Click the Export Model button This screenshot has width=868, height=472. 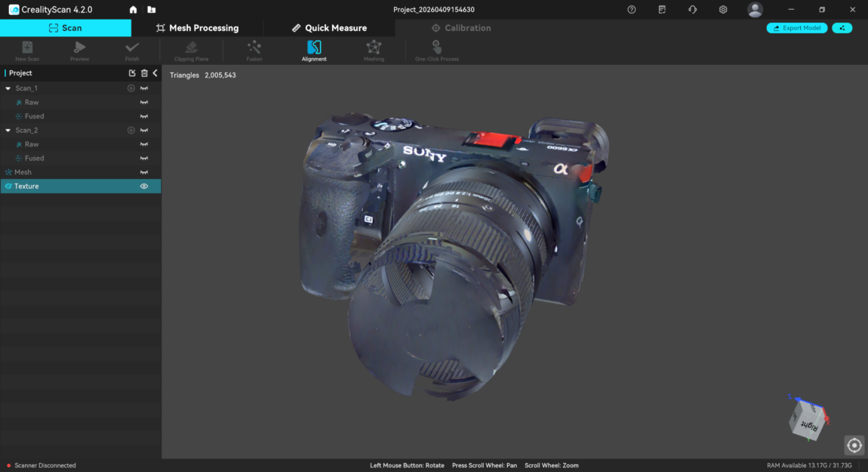tap(797, 28)
